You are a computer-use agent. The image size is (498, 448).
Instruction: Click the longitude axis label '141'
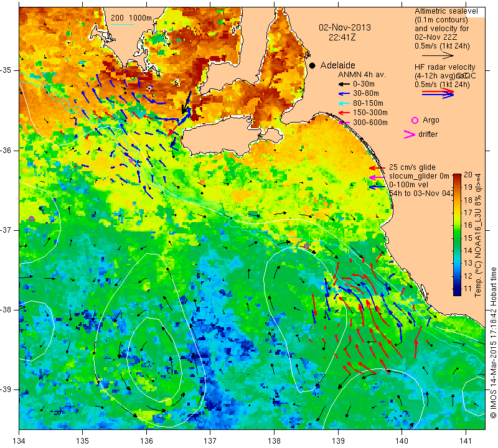click(x=466, y=441)
